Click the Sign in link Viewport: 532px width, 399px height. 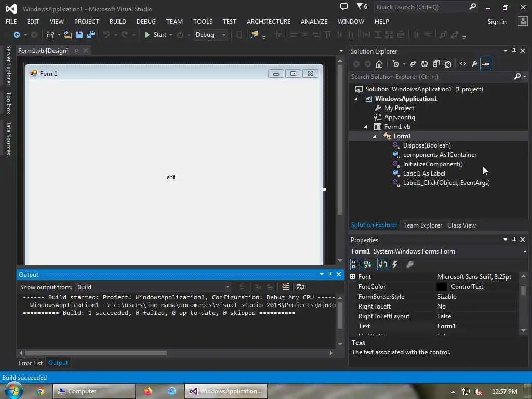(x=497, y=22)
